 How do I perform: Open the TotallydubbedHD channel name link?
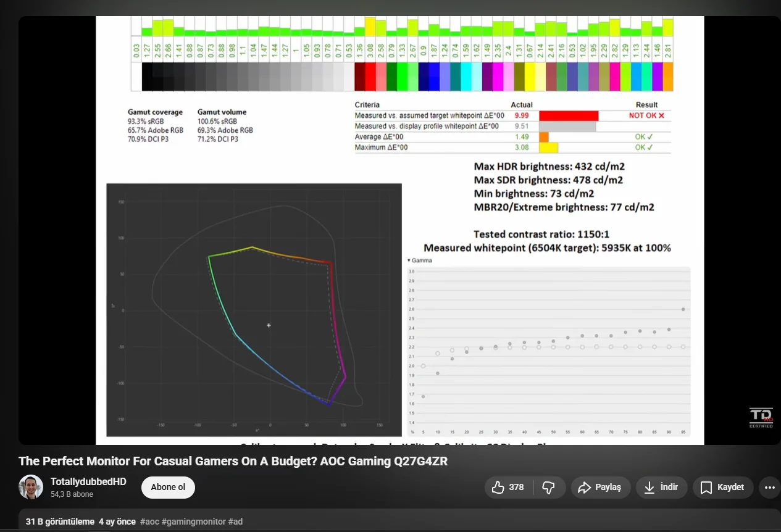point(88,481)
